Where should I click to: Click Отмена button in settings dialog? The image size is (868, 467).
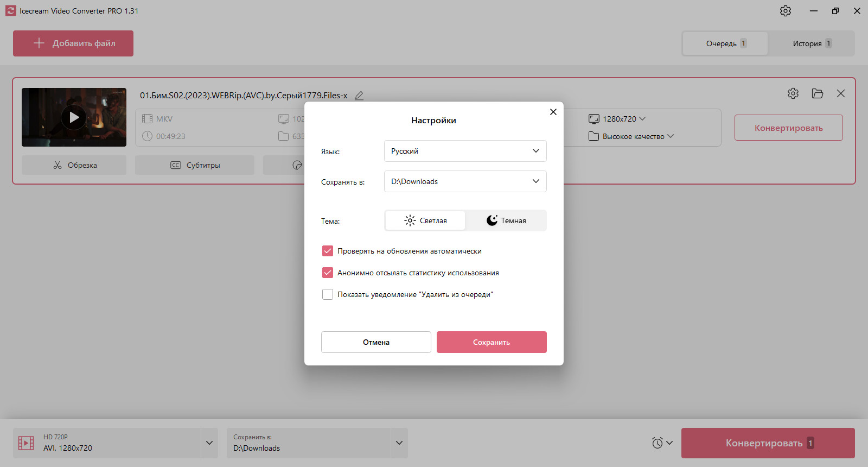[376, 342]
